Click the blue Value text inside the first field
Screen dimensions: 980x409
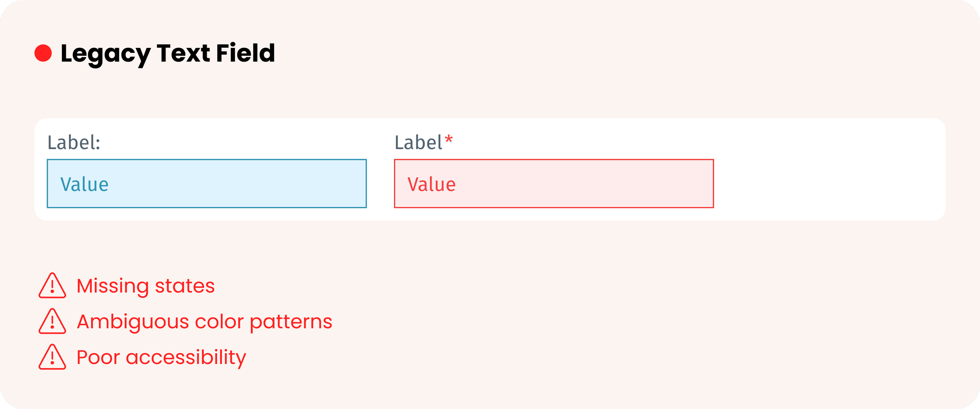[84, 184]
